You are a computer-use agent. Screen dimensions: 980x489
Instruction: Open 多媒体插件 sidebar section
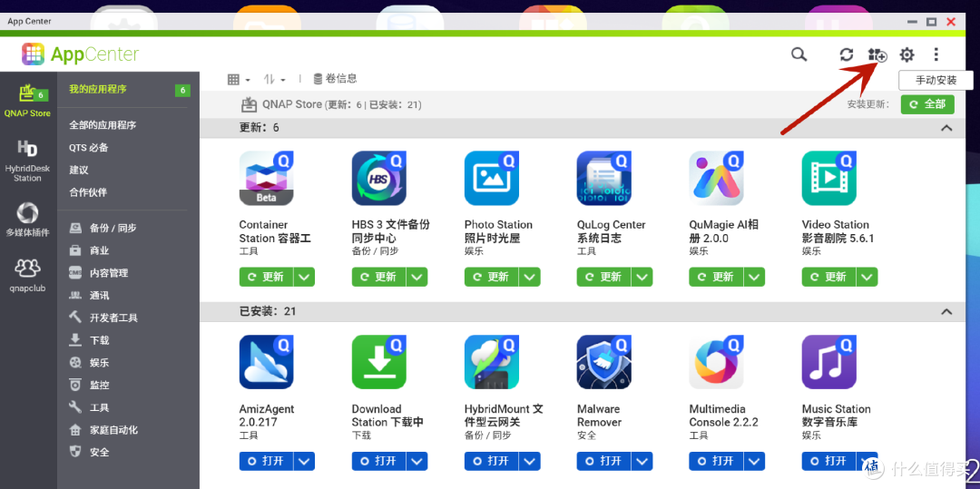pyautogui.click(x=27, y=220)
